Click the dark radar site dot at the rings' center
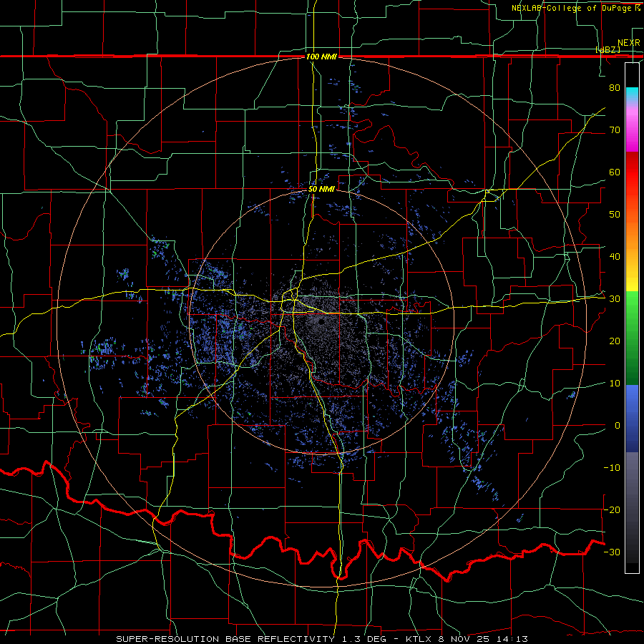The image size is (644, 644). pyautogui.click(x=321, y=323)
